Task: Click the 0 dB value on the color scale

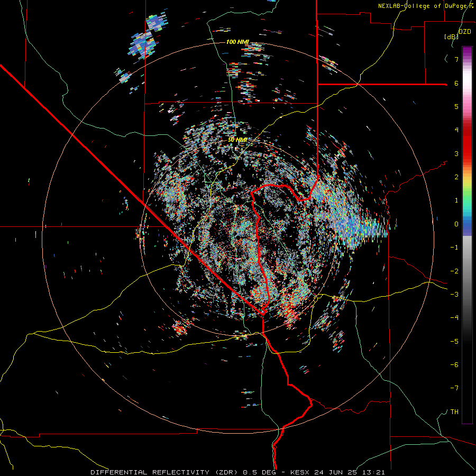Action: pyautogui.click(x=456, y=224)
